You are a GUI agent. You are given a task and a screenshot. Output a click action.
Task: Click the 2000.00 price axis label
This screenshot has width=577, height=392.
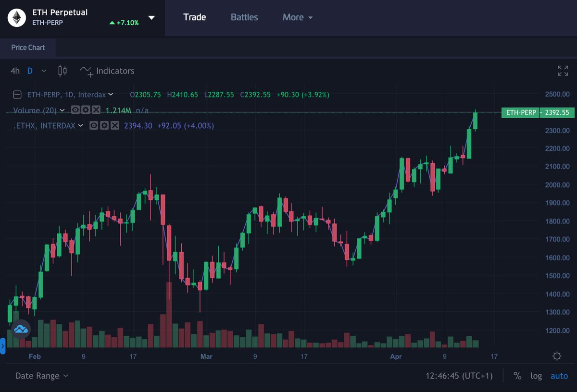point(557,185)
